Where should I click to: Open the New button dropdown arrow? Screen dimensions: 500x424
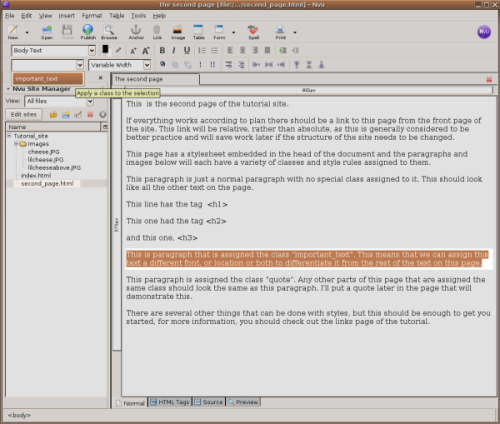pos(27,32)
